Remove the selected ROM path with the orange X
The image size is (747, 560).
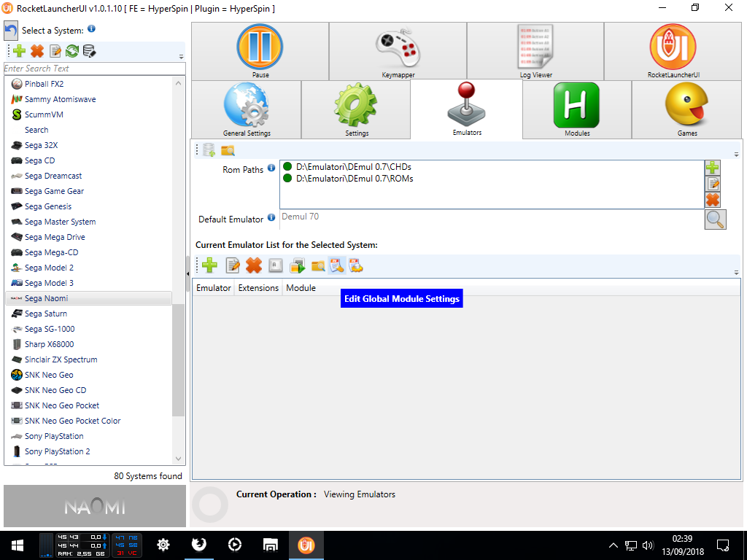(x=713, y=200)
